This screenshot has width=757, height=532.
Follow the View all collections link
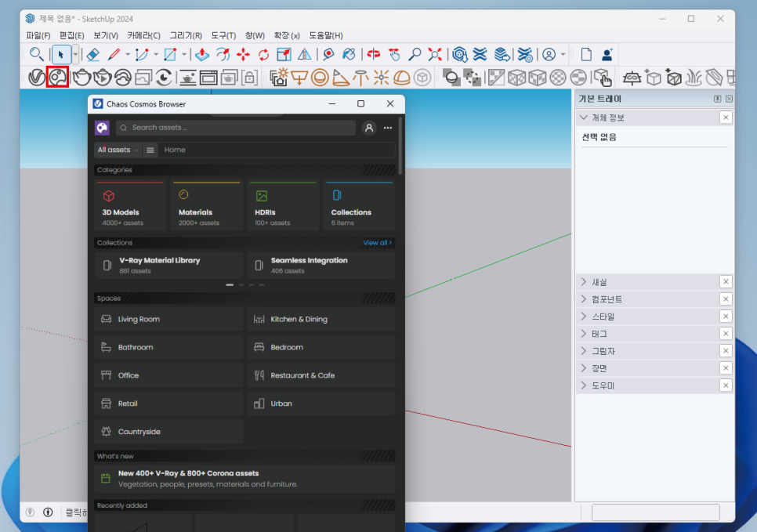(378, 243)
